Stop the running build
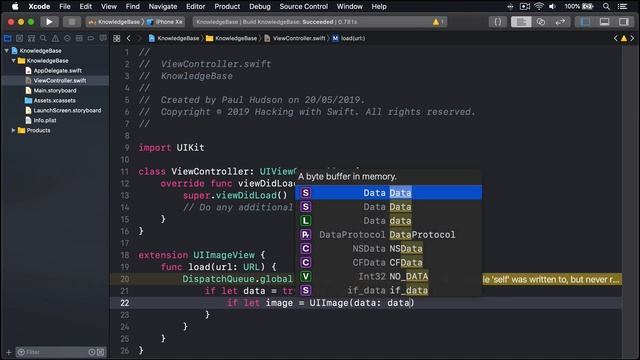Viewport: 640px width, 360px height. click(71, 22)
